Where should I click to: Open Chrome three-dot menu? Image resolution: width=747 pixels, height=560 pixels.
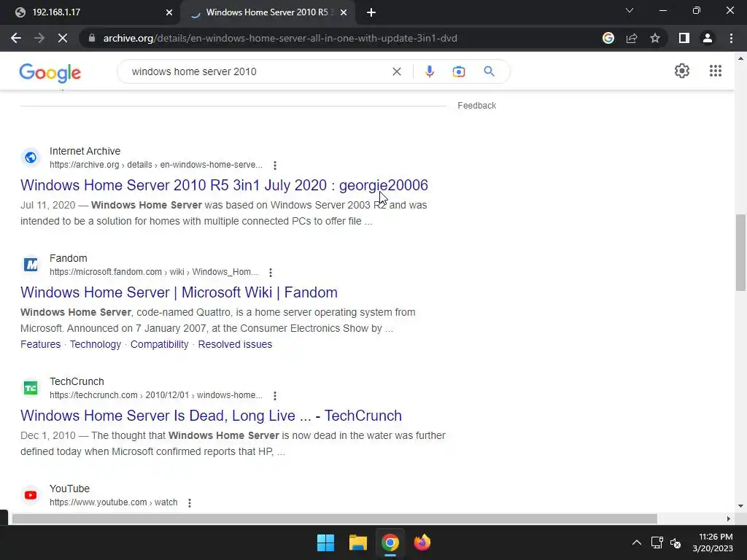pos(731,38)
